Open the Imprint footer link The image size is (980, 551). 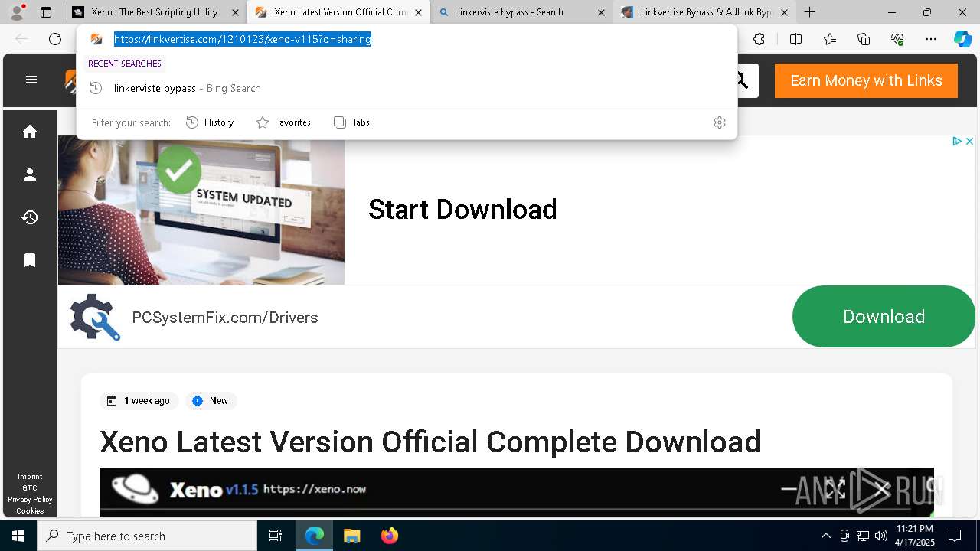click(x=30, y=476)
